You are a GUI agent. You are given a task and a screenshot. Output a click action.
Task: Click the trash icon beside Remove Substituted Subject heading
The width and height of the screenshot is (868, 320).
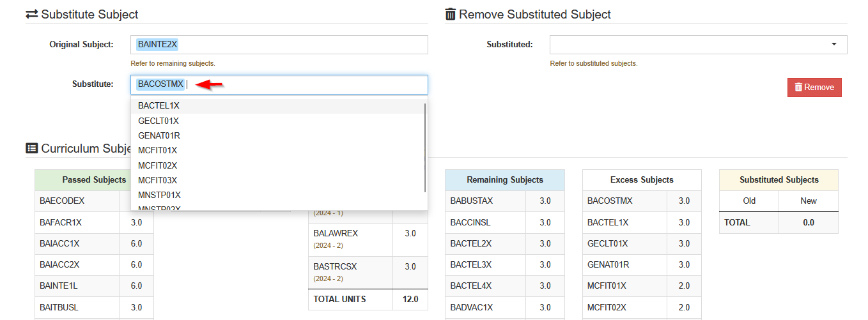(451, 14)
